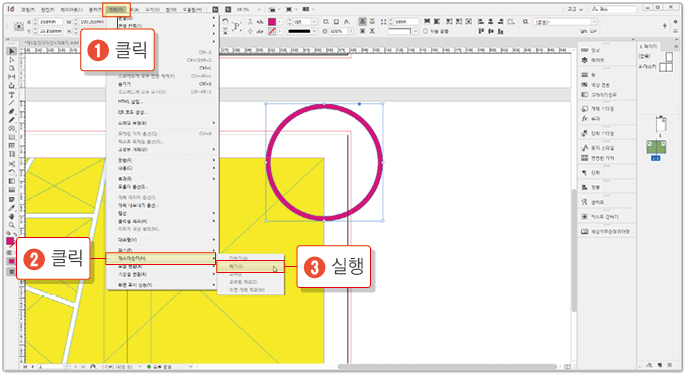The image size is (685, 375).
Task: Open the zoom level dropdown in top bar
Action: coord(259,9)
